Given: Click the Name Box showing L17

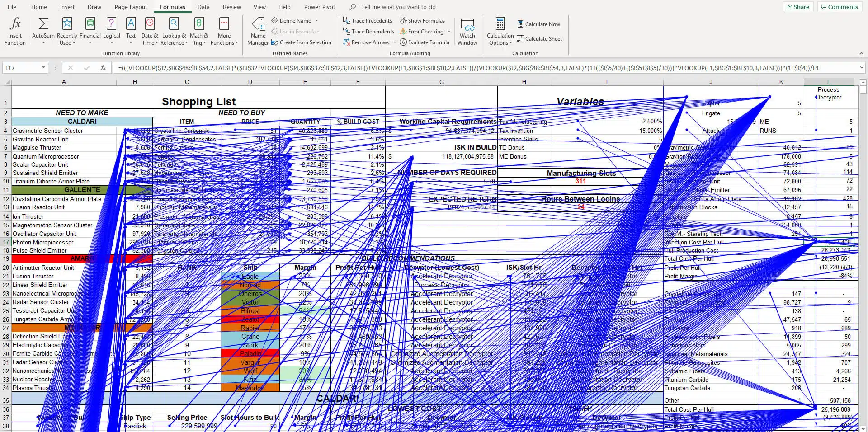Looking at the screenshot, I should (x=22, y=68).
